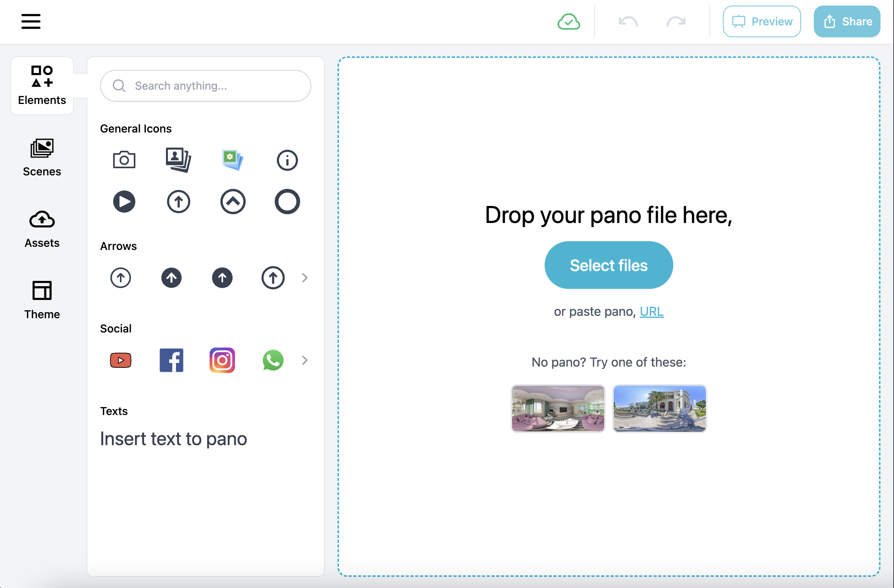This screenshot has height=588, width=894.
Task: Open the hamburger menu
Action: [31, 22]
